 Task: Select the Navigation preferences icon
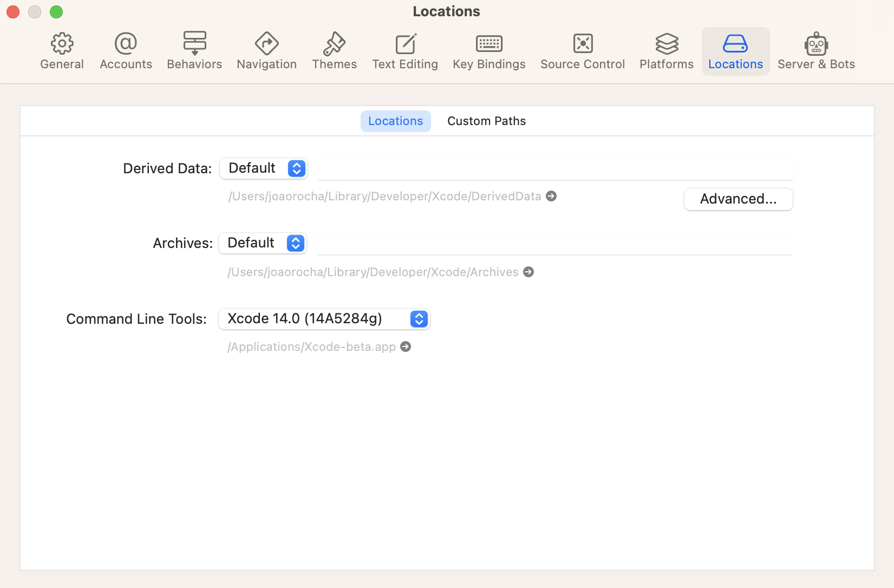pos(266,50)
